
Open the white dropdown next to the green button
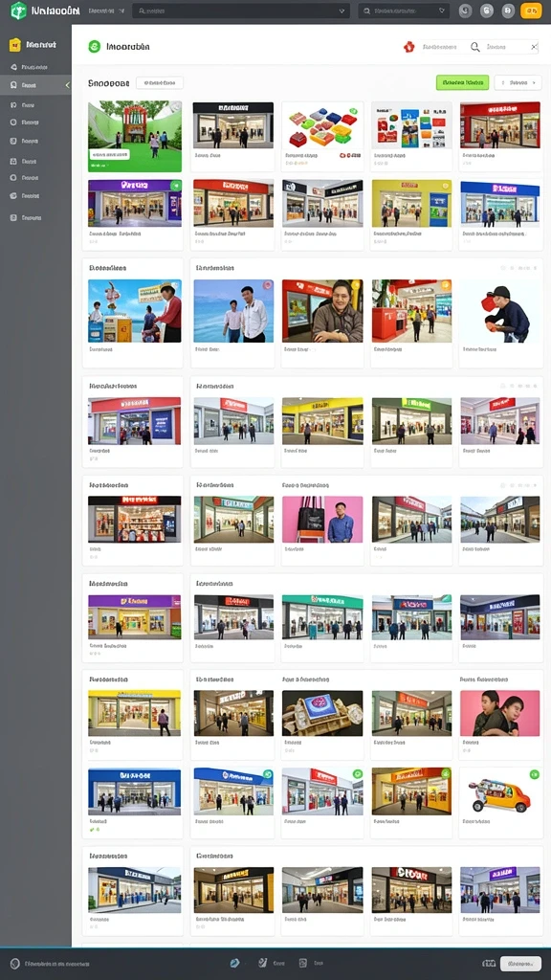coord(518,82)
